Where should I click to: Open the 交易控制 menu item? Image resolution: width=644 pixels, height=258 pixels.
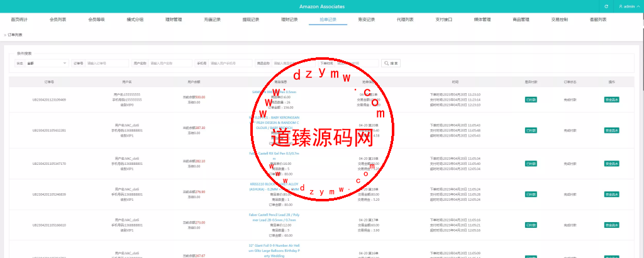[559, 20]
